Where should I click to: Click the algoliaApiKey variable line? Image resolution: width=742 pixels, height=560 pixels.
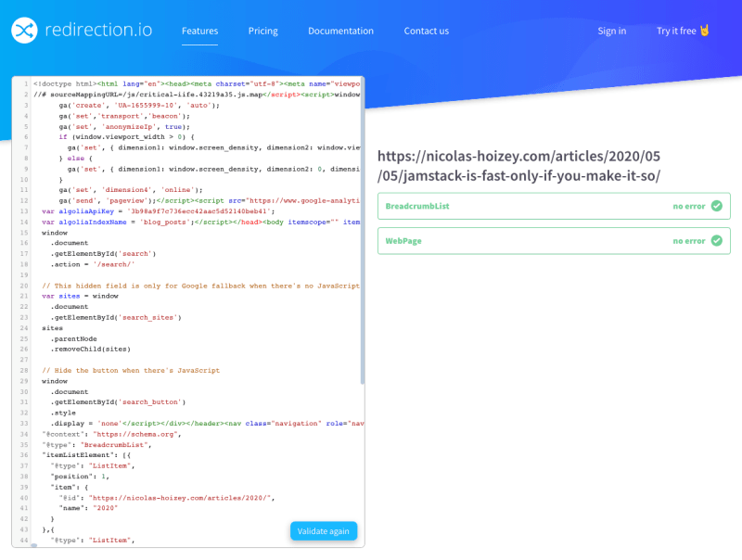158,211
